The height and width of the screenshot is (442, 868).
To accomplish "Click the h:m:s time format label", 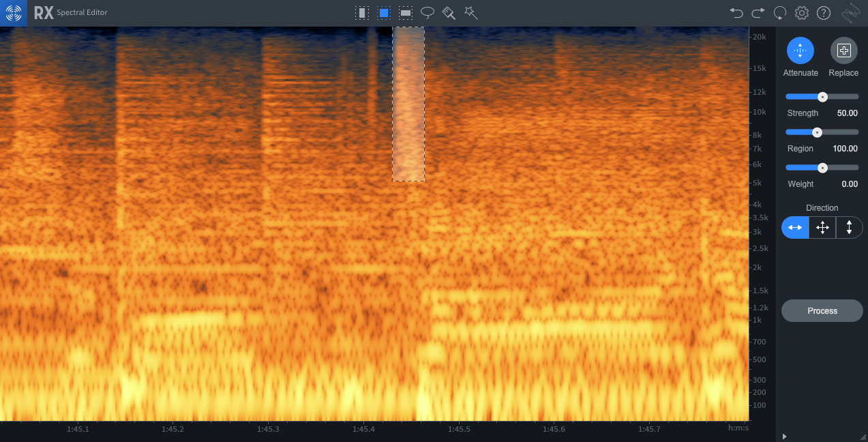I will [738, 428].
